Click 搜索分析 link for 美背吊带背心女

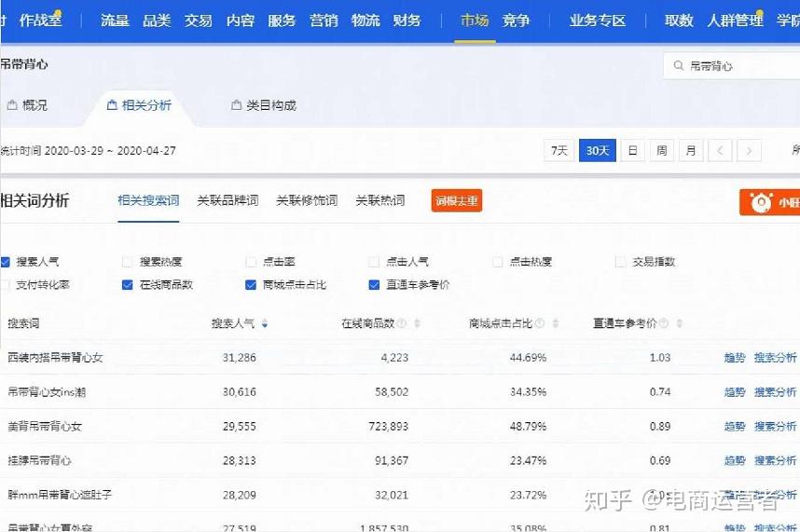point(775,426)
